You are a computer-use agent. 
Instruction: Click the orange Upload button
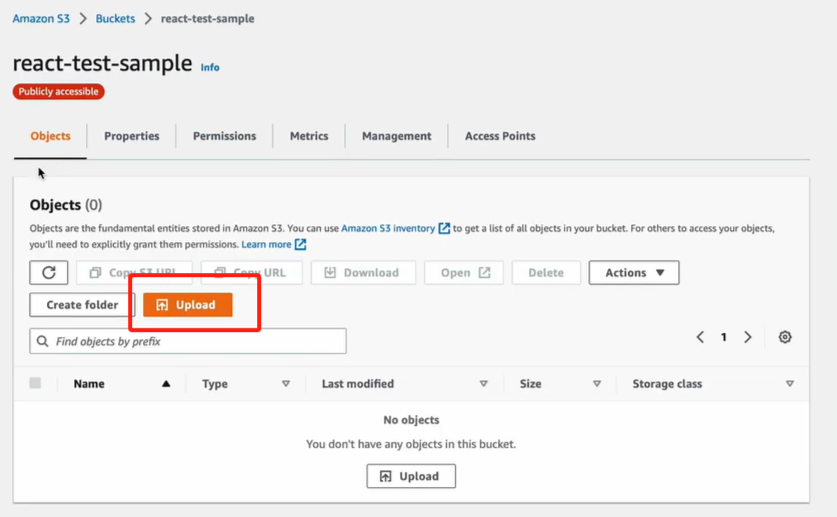tap(187, 305)
